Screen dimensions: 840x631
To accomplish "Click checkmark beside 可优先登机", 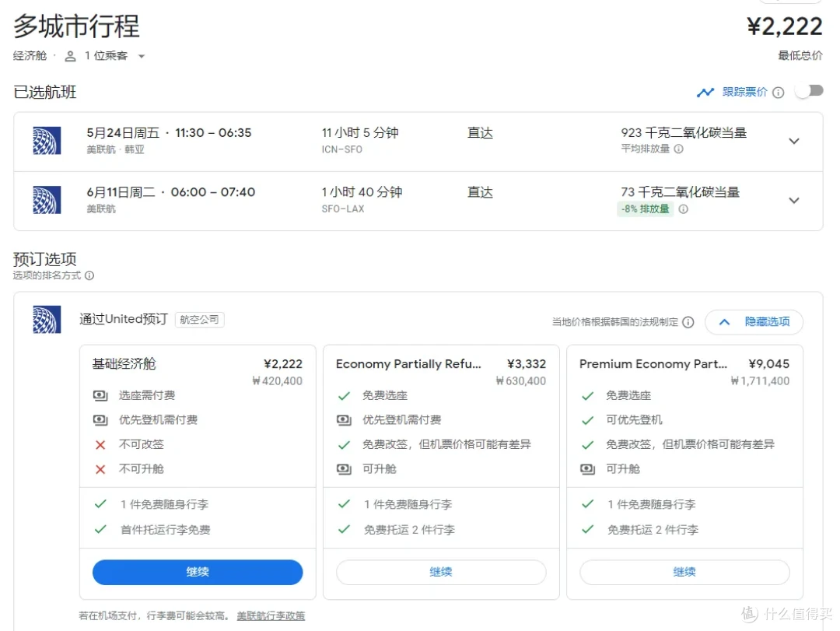I will 588,420.
